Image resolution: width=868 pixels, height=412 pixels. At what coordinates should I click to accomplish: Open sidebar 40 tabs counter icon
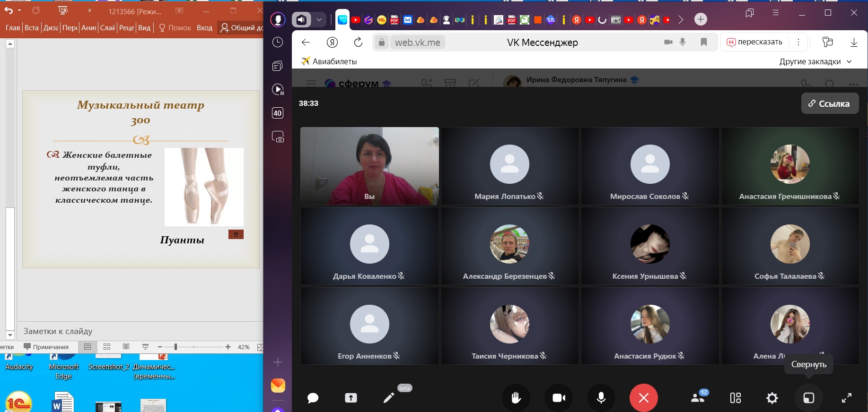(x=278, y=113)
